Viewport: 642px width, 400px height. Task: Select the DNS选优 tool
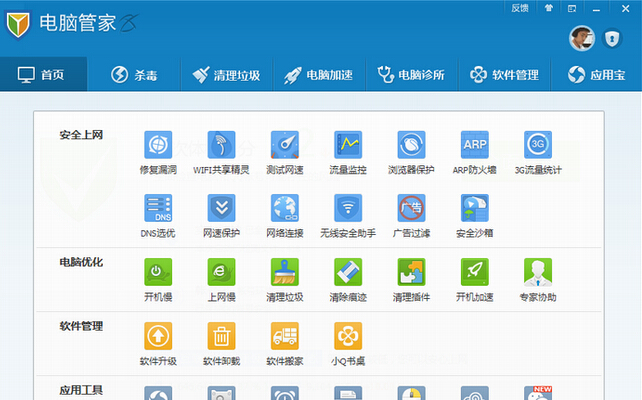(158, 208)
